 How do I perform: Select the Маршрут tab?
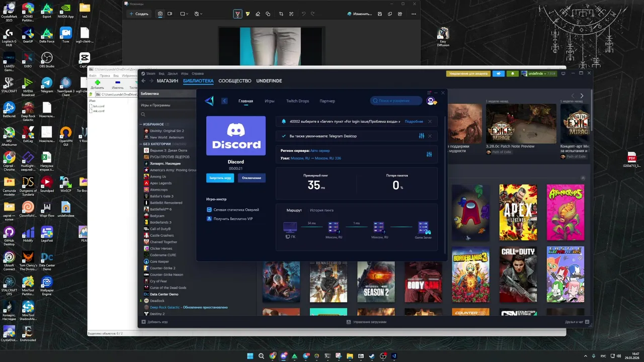294,210
